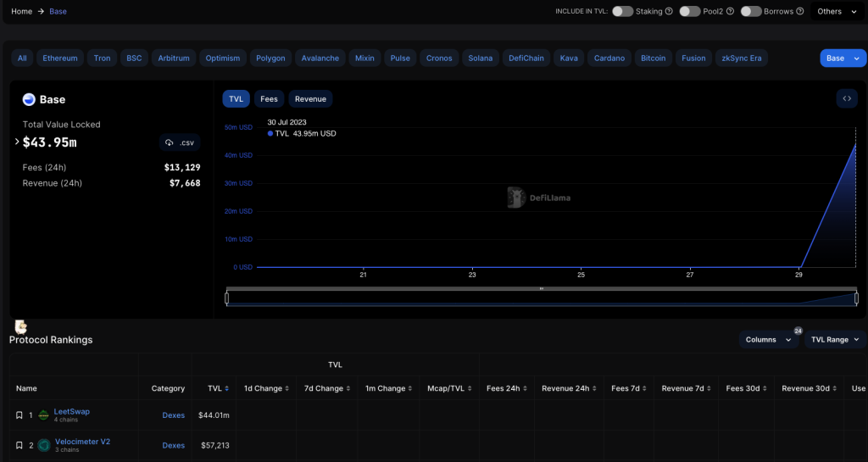
Task: Select the BSC chain filter
Action: point(134,58)
